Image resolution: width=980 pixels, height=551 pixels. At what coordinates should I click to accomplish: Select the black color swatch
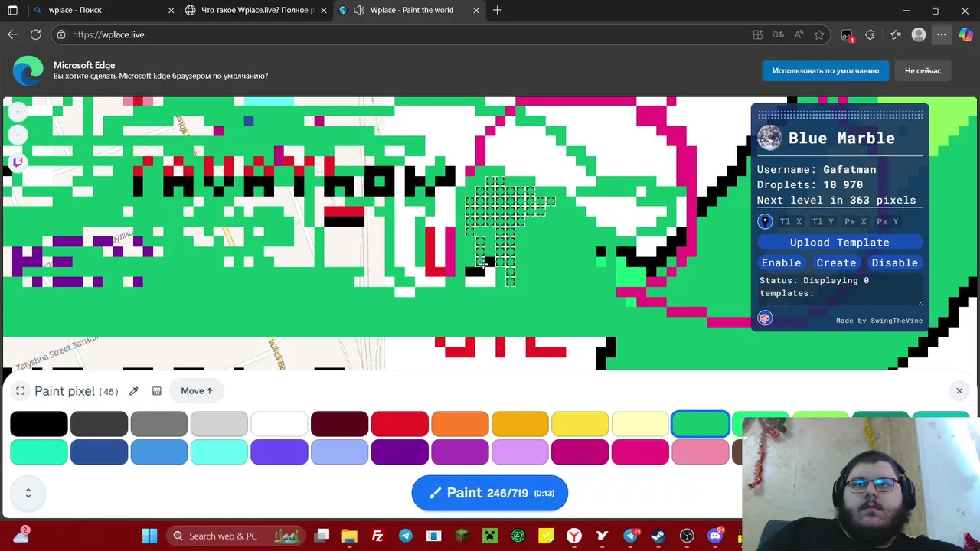(39, 424)
